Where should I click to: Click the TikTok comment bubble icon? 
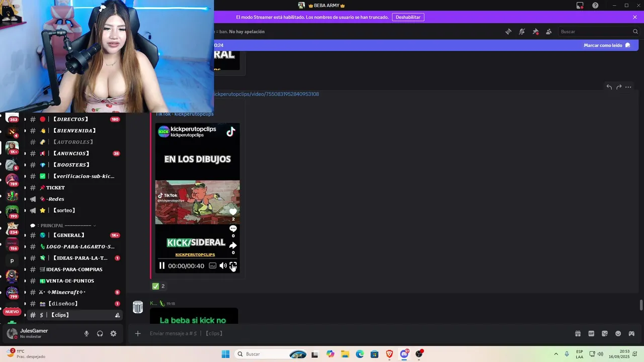233,228
